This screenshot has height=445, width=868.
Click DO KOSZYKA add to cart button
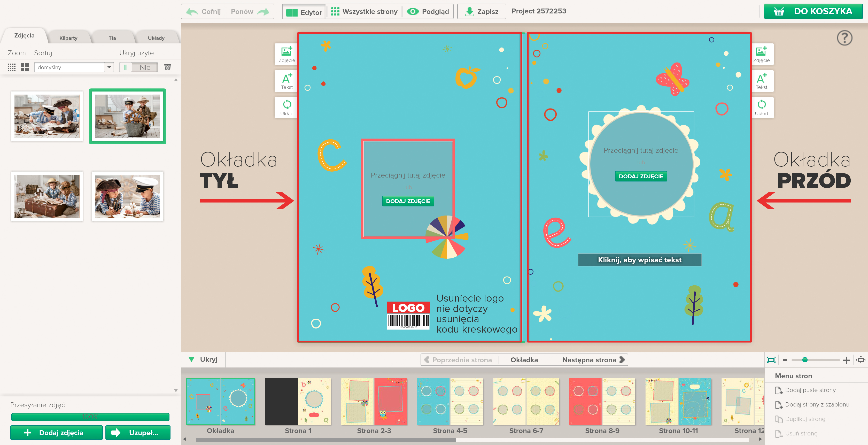(813, 11)
